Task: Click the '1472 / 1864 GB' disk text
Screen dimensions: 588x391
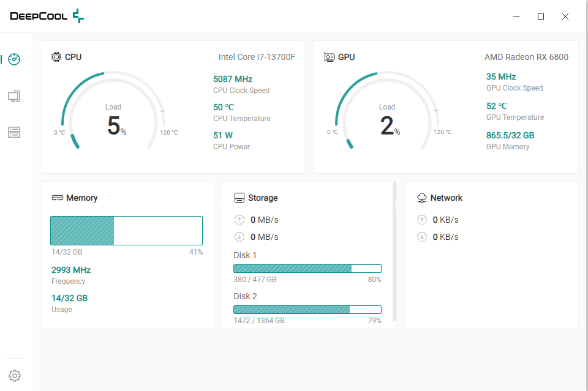Action: click(x=259, y=321)
